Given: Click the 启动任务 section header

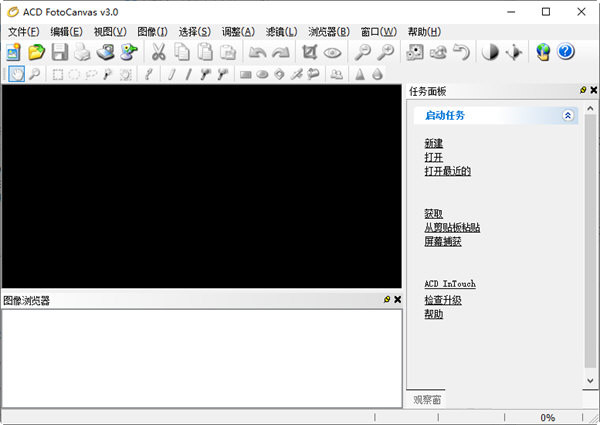Looking at the screenshot, I should [496, 115].
